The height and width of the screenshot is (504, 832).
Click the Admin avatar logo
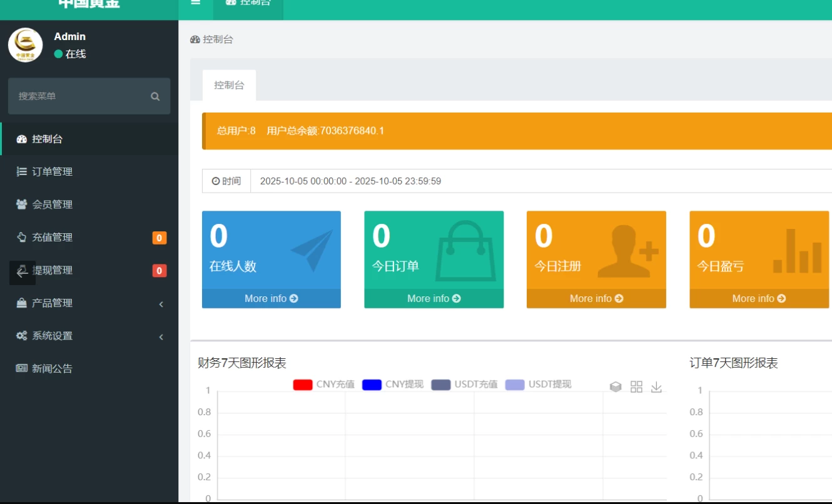tap(26, 45)
